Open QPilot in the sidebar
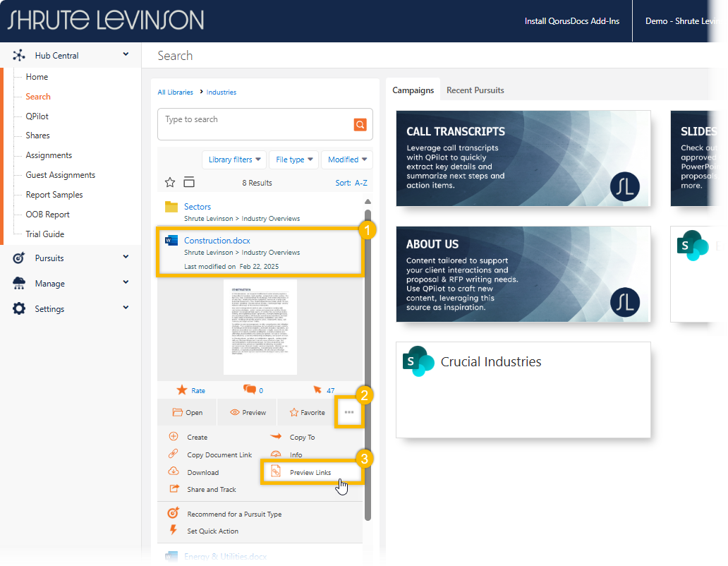 (x=37, y=116)
